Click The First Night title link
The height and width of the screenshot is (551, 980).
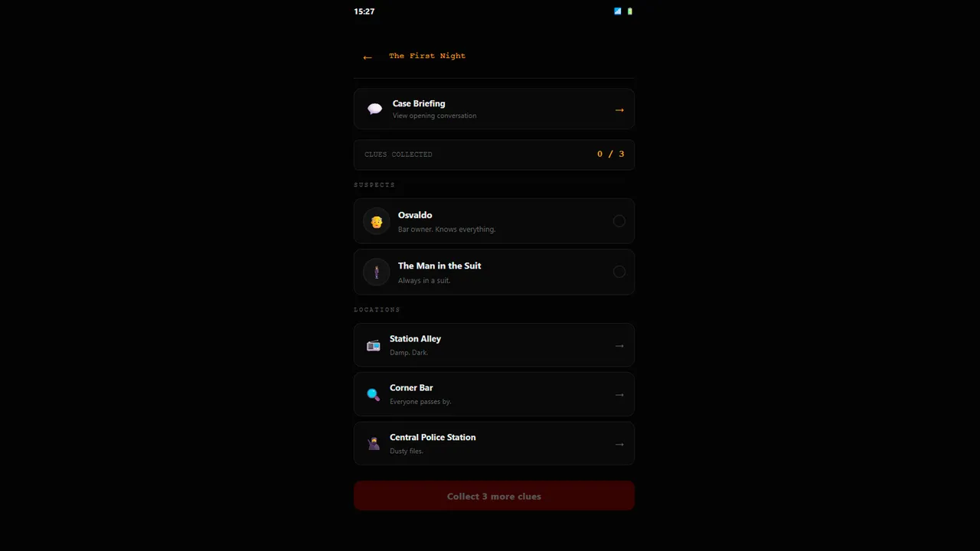click(427, 56)
